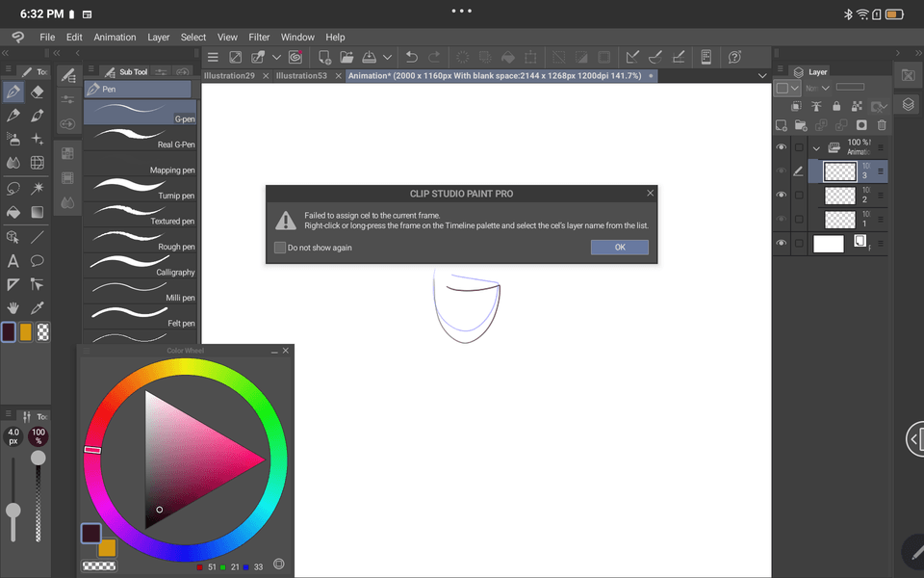Collapse left palette dock double chevron
The image size is (924, 578).
pyautogui.click(x=5, y=53)
